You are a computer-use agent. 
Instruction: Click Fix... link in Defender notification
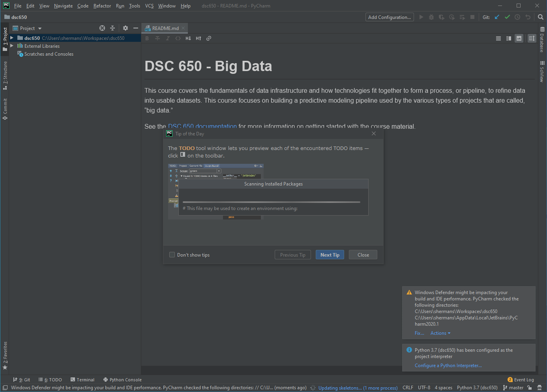tap(419, 333)
